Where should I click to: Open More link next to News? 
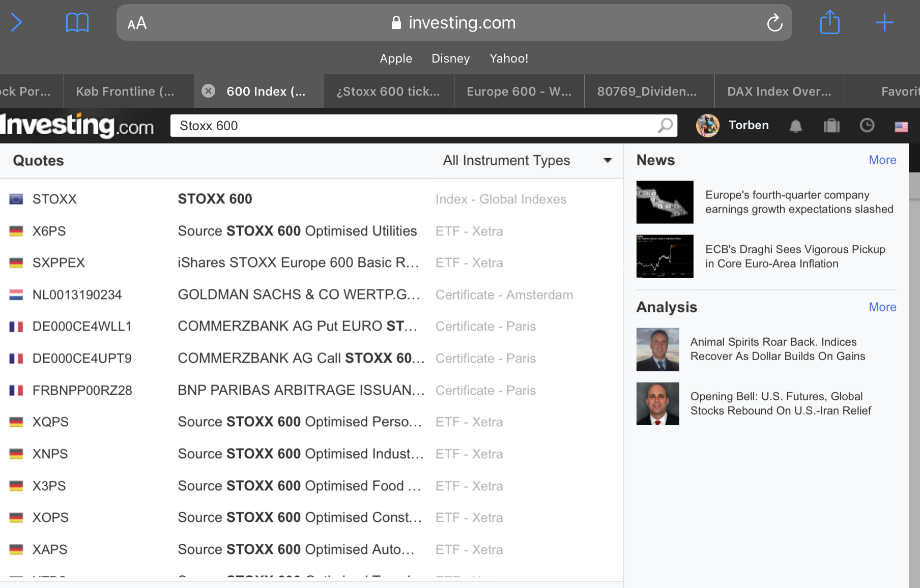click(x=882, y=160)
